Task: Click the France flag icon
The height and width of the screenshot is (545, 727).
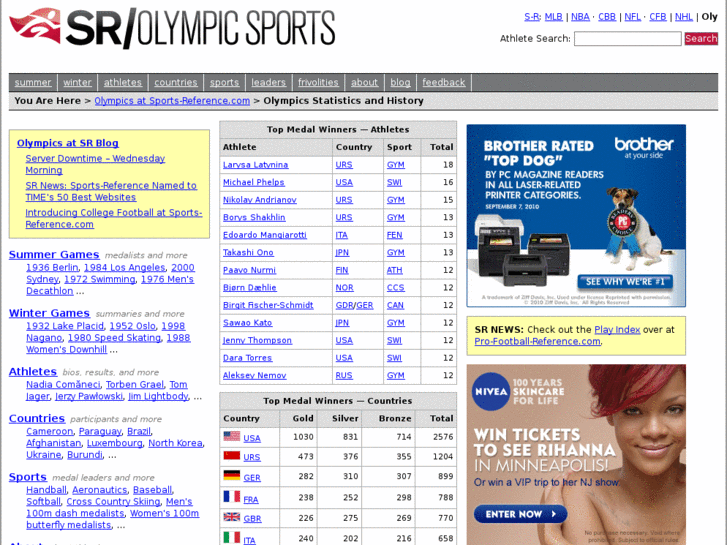Action: click(232, 497)
